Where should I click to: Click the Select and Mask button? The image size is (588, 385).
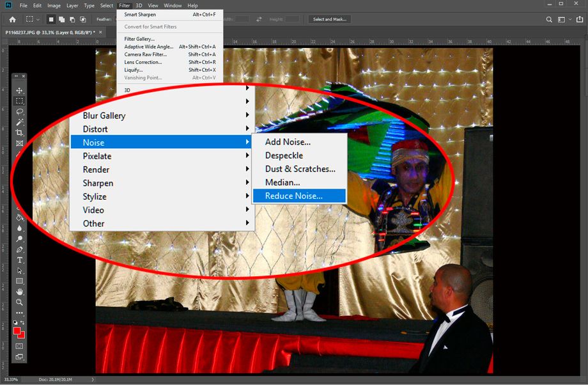330,19
